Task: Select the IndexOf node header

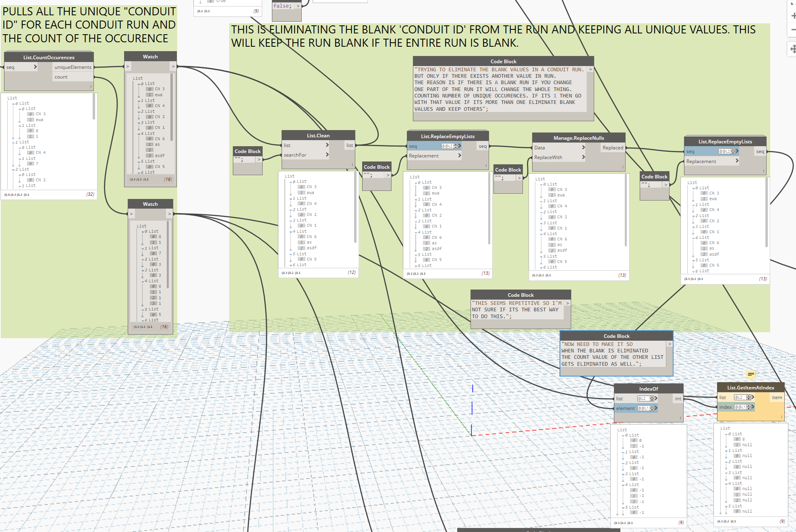Action: pyautogui.click(x=648, y=389)
